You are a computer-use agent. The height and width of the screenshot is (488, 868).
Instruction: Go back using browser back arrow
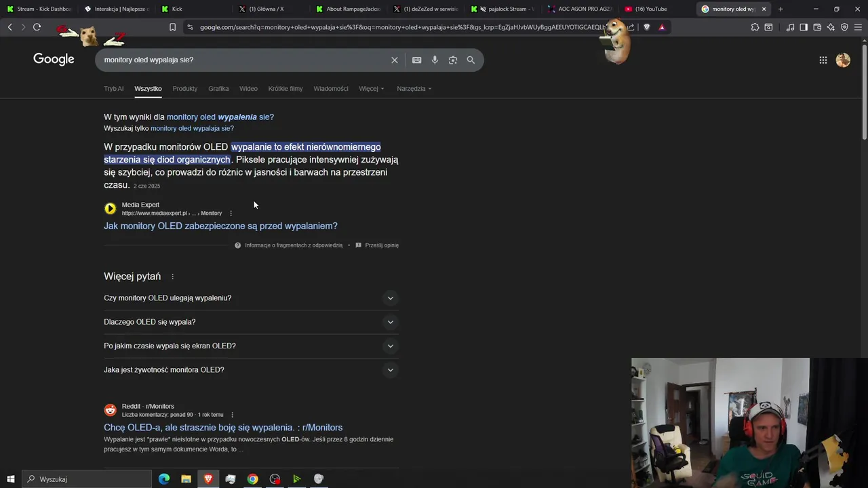pos(10,27)
